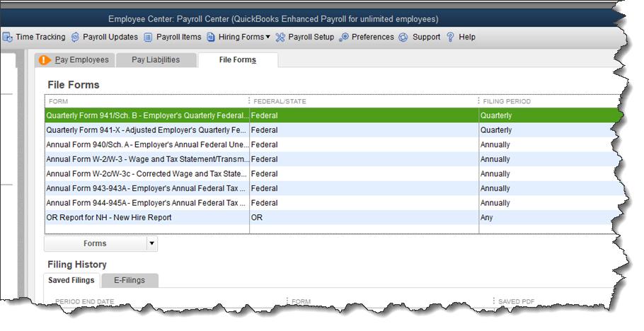
Task: Select the Quarterly Form 941/Sch. B row
Action: click(x=333, y=116)
